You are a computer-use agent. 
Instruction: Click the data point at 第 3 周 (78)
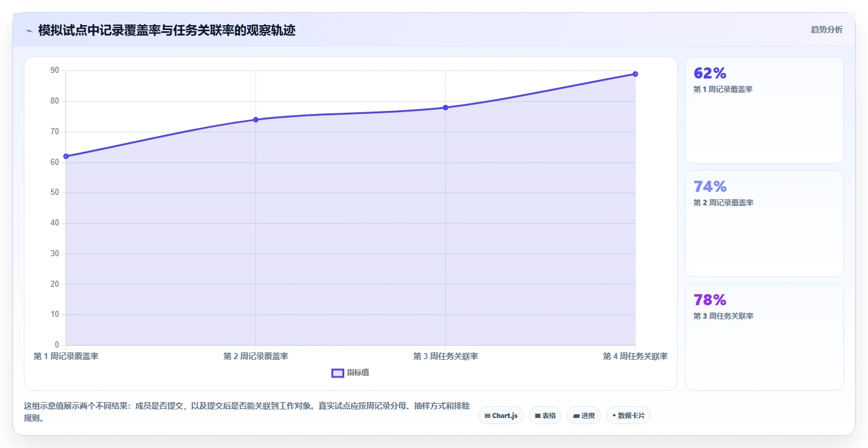(x=445, y=107)
